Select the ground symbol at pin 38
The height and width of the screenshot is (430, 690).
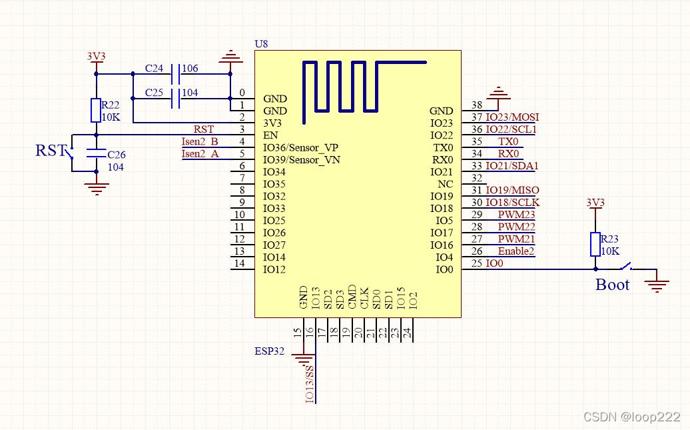[x=498, y=94]
